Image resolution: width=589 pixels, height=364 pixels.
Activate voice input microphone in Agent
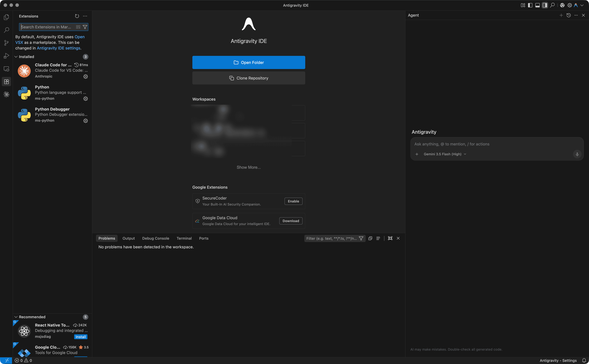(x=577, y=154)
